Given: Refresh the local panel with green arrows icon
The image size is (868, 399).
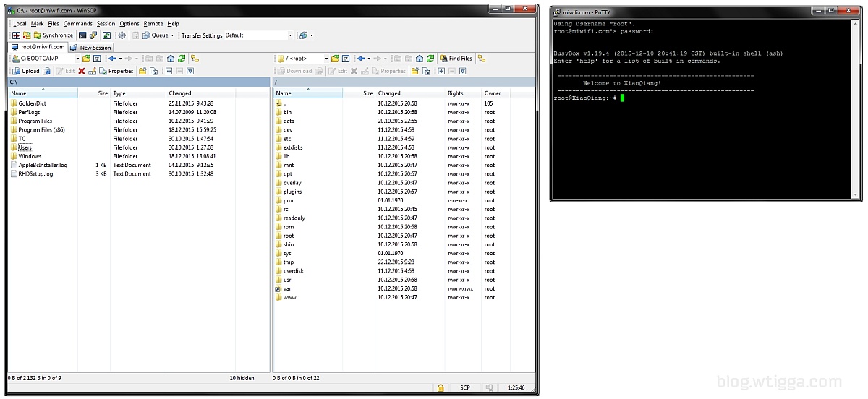Looking at the screenshot, I should (182, 59).
